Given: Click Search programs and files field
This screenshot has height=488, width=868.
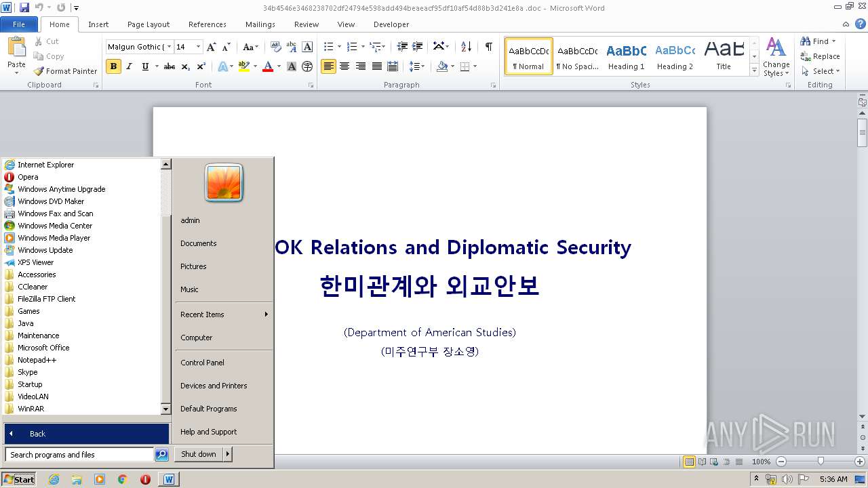Looking at the screenshot, I should click(79, 455).
